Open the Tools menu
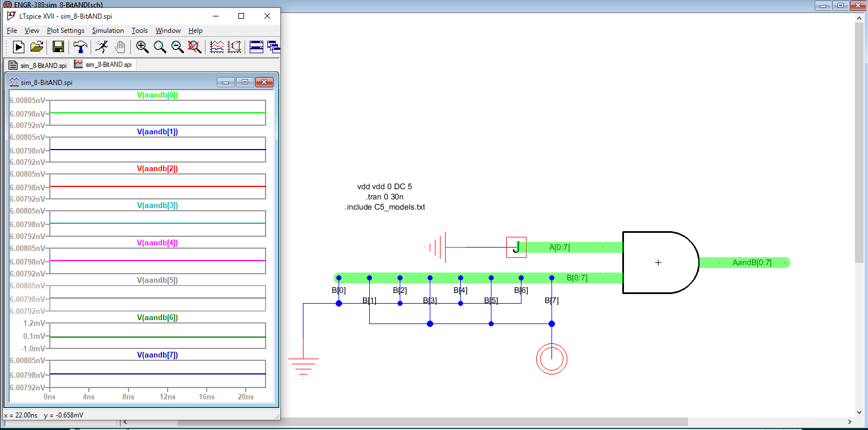 (140, 31)
